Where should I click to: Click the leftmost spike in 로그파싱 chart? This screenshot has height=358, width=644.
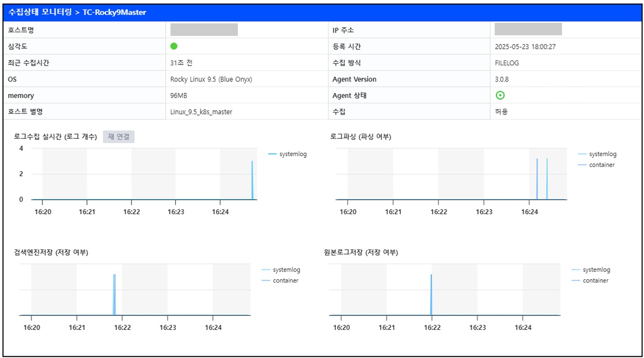pos(537,179)
